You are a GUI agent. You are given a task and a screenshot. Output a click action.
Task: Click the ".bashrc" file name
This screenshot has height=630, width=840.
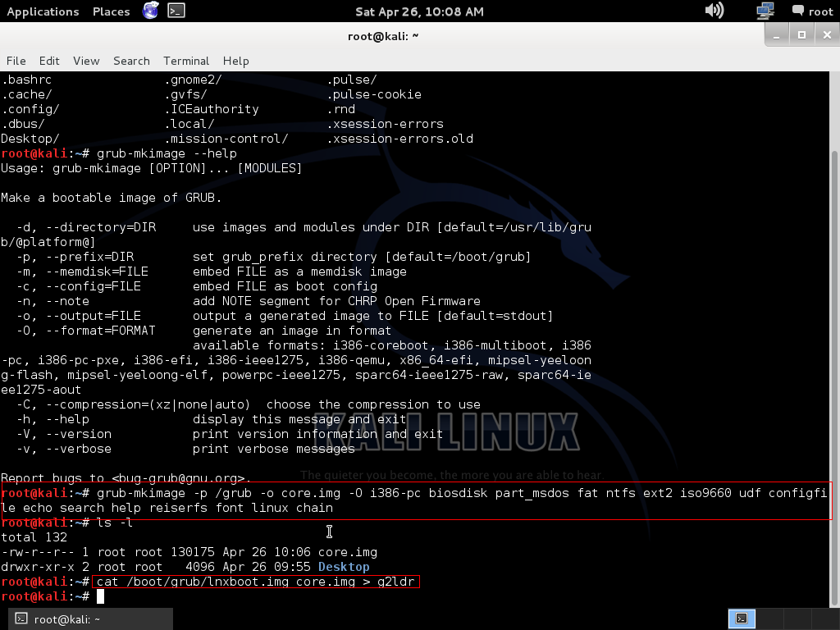point(26,80)
